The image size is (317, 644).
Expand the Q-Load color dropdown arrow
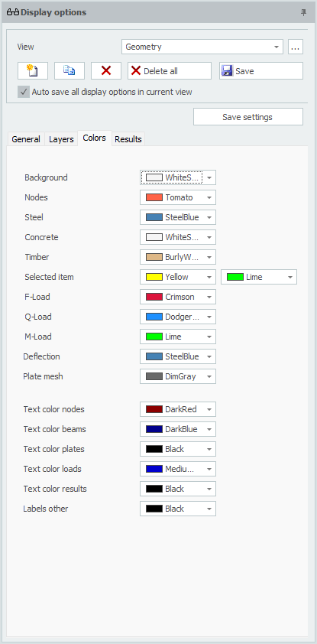209,317
